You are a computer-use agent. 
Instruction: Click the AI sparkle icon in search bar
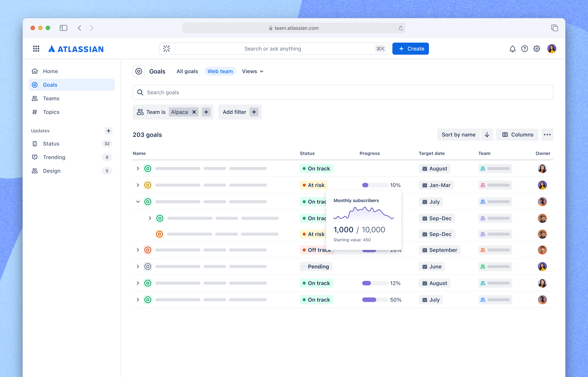[167, 49]
